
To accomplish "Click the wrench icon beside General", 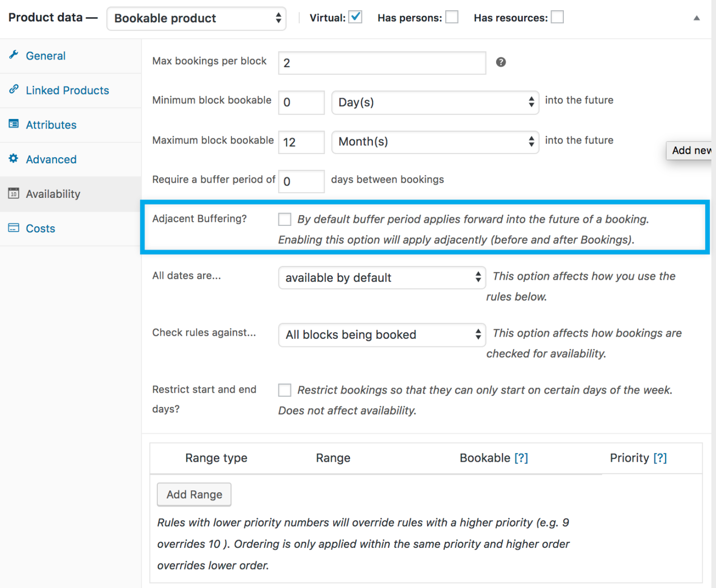I will pyautogui.click(x=14, y=55).
